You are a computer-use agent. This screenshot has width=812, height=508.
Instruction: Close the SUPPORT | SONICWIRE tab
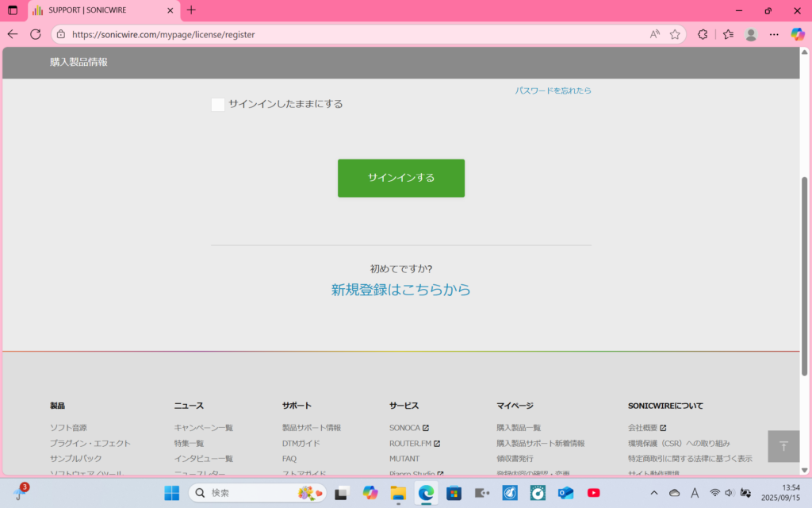click(170, 10)
